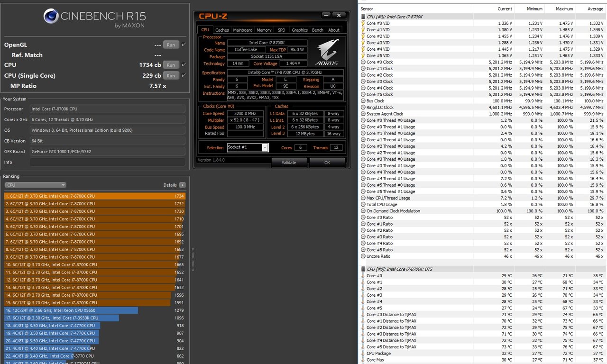Viewport: 607px width, 364px height.
Task: Click icon beside Core #2 Thread #0 Usage
Action: click(363, 146)
